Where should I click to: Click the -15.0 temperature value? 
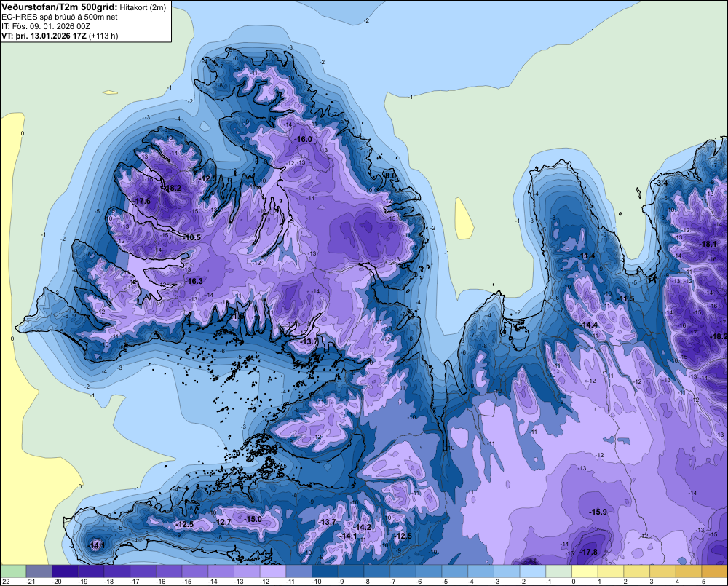253,519
